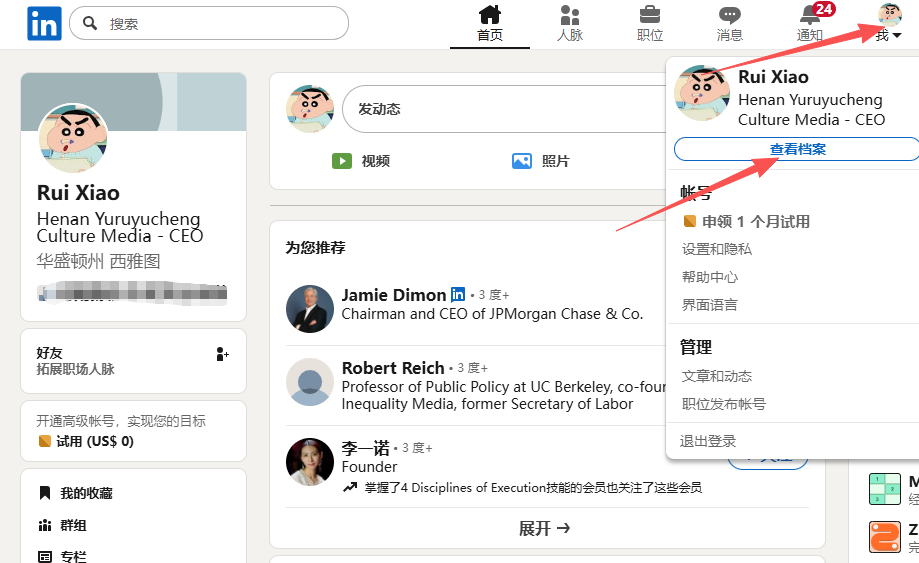Click 试用 (US$ 0) premium link
This screenshot has height=563, width=919.
pos(86,441)
